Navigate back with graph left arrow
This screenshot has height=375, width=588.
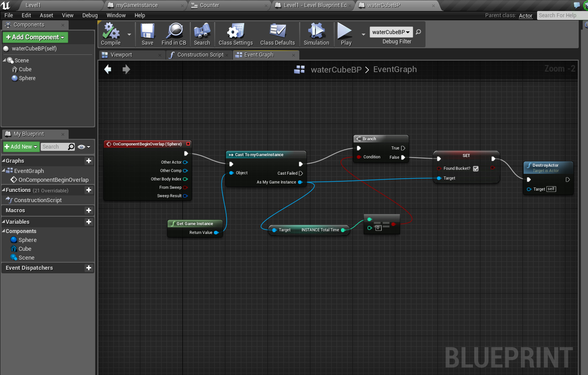[x=108, y=69]
